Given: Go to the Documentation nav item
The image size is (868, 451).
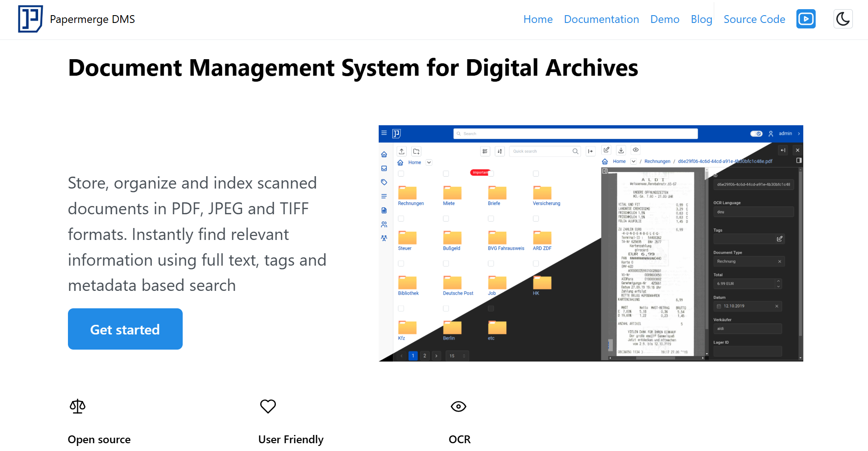Looking at the screenshot, I should (601, 19).
